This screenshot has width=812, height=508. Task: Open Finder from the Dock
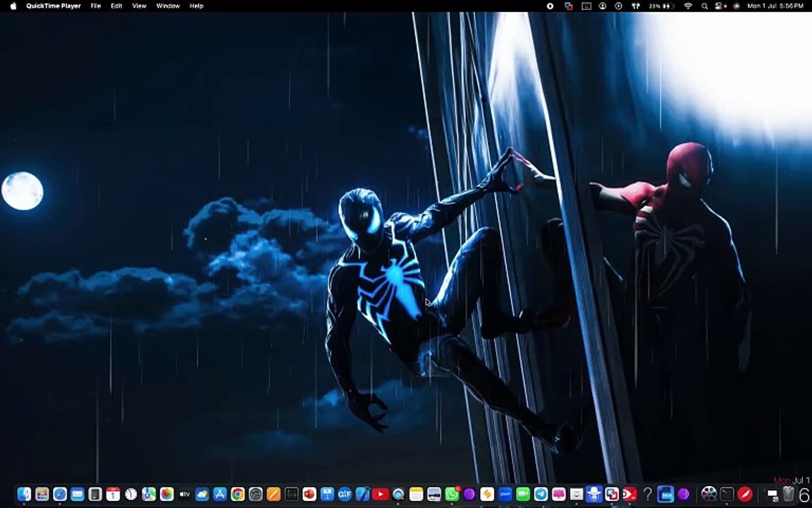pyautogui.click(x=24, y=494)
